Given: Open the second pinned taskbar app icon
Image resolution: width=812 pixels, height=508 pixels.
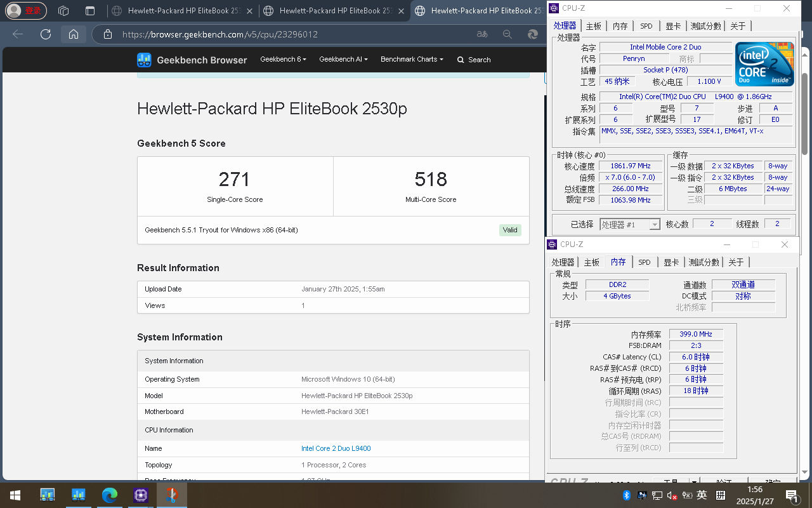Looking at the screenshot, I should [79, 495].
